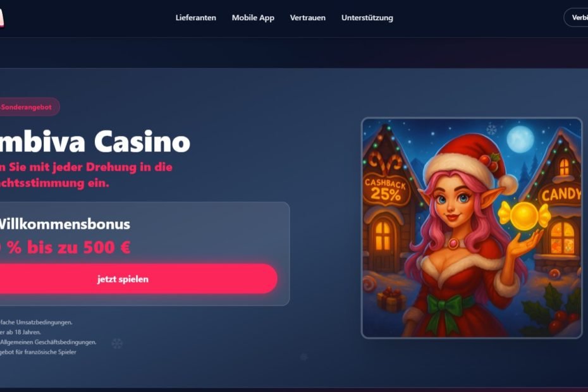588x392 pixels.
Task: Open the Christmas elf promo image
Action: coord(472,228)
